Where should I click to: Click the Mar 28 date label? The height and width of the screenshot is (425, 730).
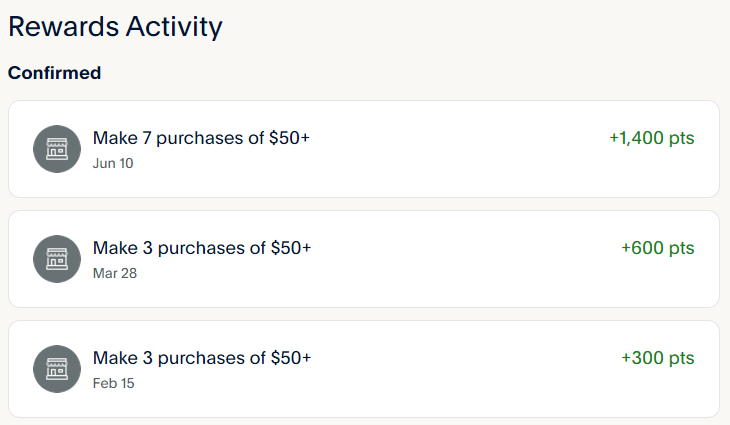click(x=114, y=273)
